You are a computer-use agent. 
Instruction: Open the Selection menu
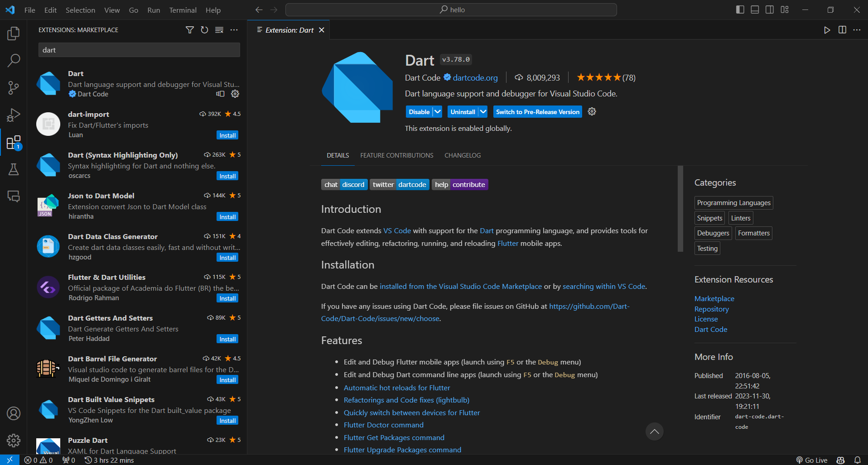[80, 10]
